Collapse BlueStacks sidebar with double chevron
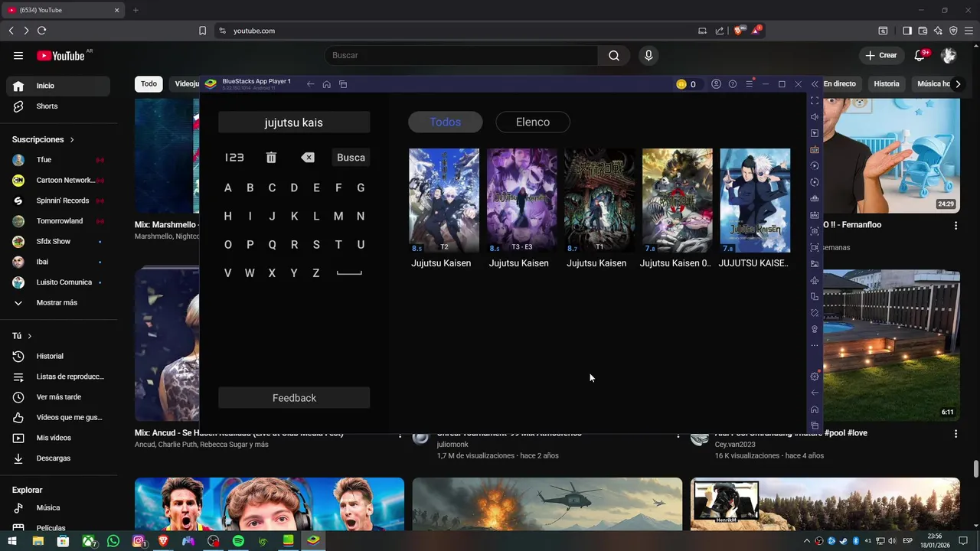This screenshot has height=551, width=980. [815, 84]
